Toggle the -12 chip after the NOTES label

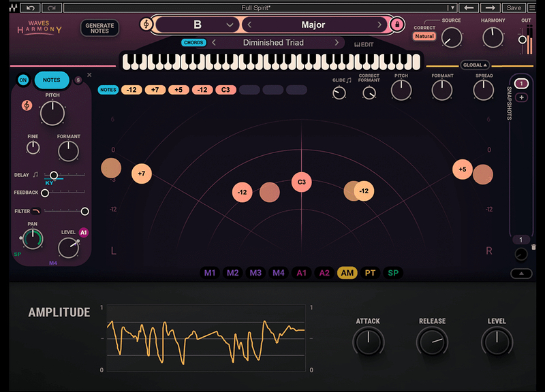[131, 90]
